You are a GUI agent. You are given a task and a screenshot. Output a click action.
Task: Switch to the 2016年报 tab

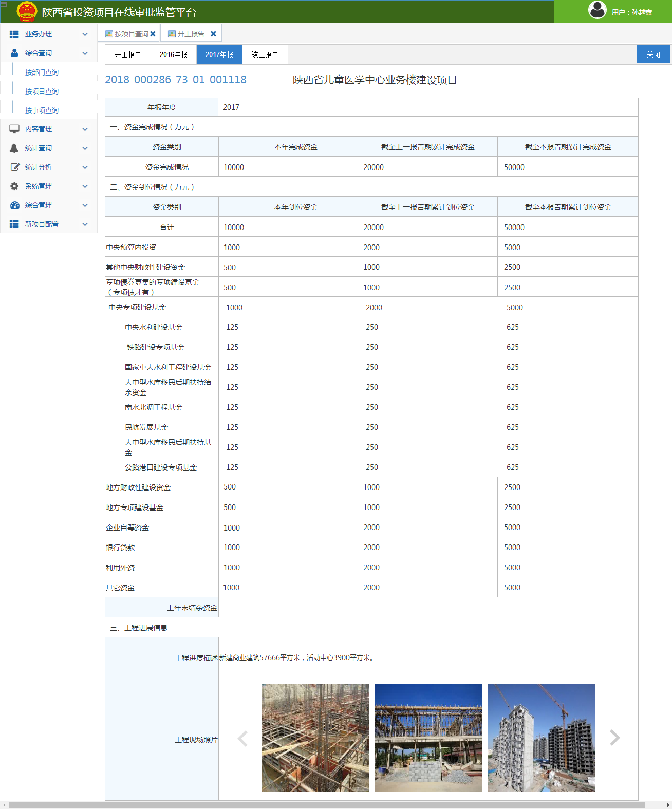174,54
